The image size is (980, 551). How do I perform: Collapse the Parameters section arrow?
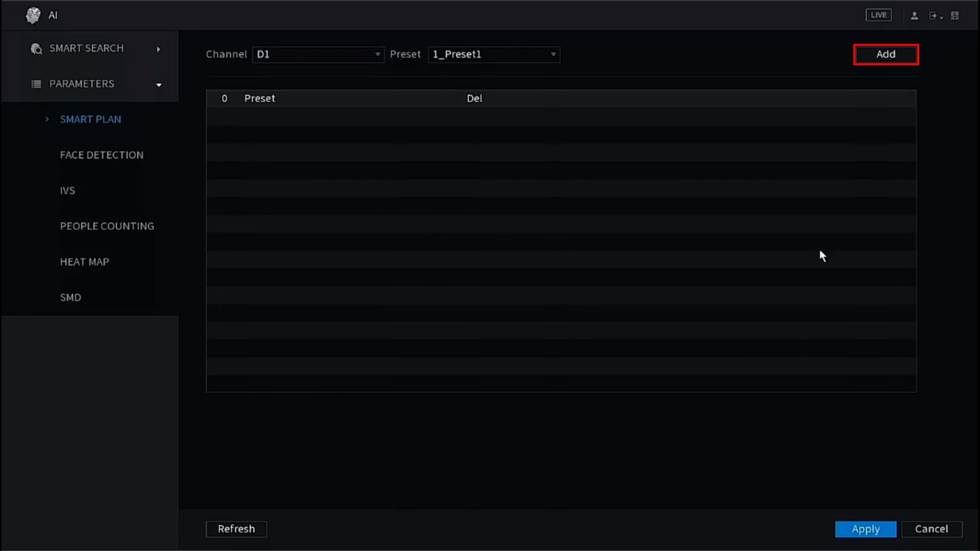tap(159, 85)
